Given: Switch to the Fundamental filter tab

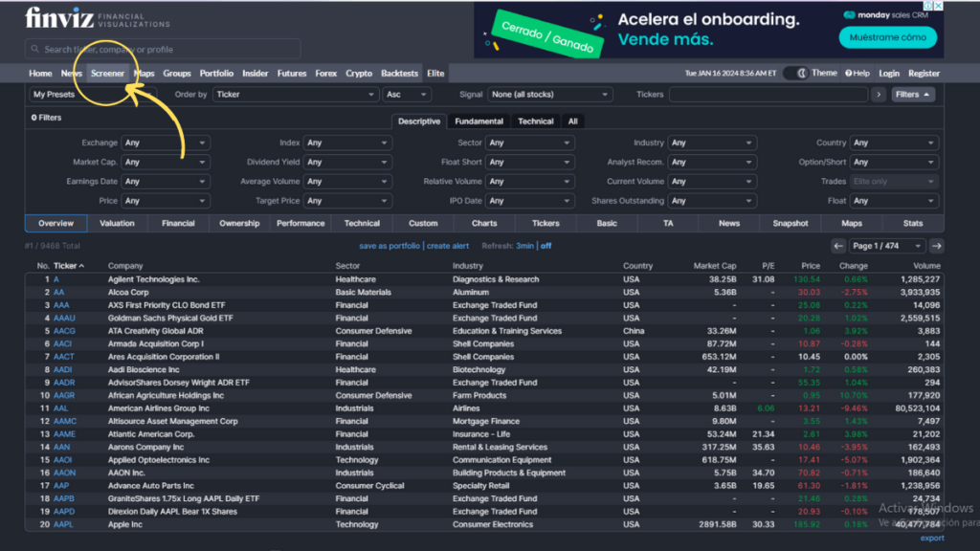Looking at the screenshot, I should tap(479, 121).
